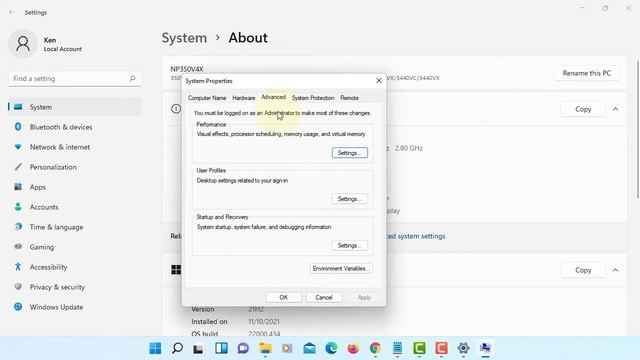Open the Widgets panel from taskbar
This screenshot has height=360, width=640.
[x=221, y=348]
